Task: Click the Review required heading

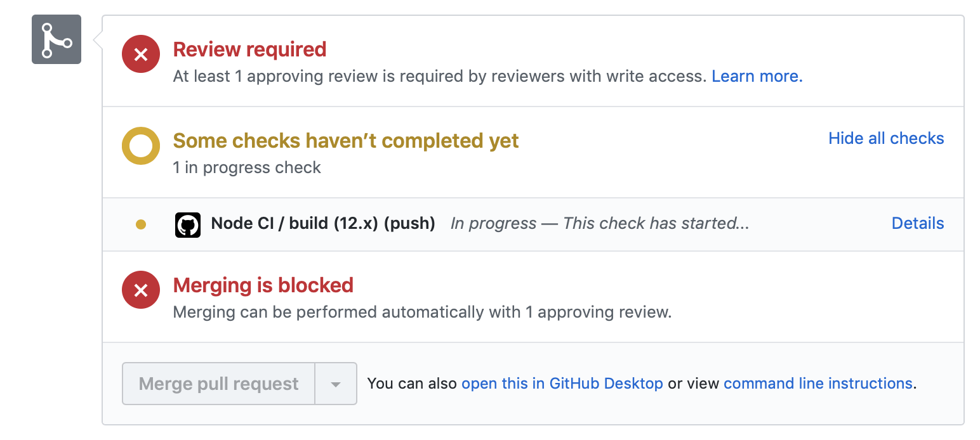Action: pos(249,49)
